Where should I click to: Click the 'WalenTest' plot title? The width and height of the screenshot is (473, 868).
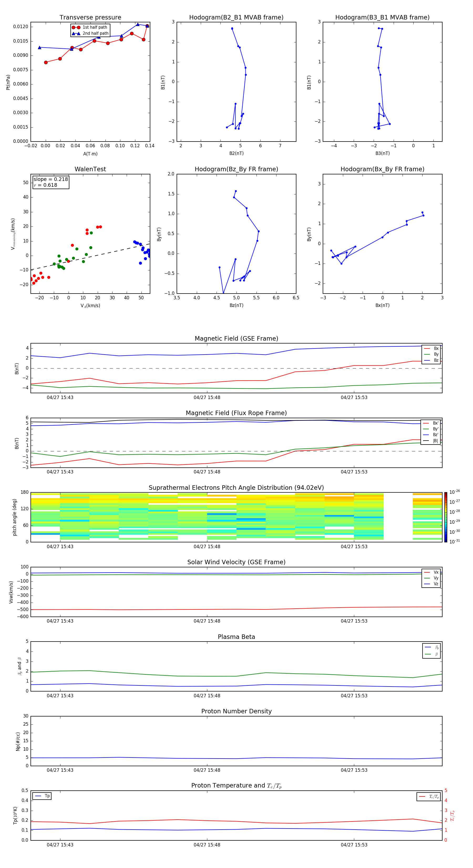[x=90, y=169]
